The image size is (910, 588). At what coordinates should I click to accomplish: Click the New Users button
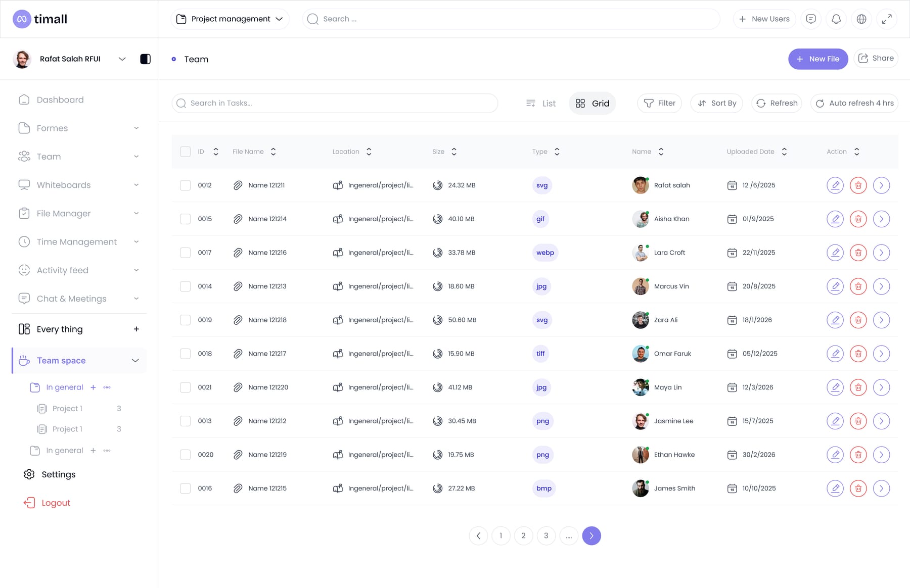pos(764,19)
